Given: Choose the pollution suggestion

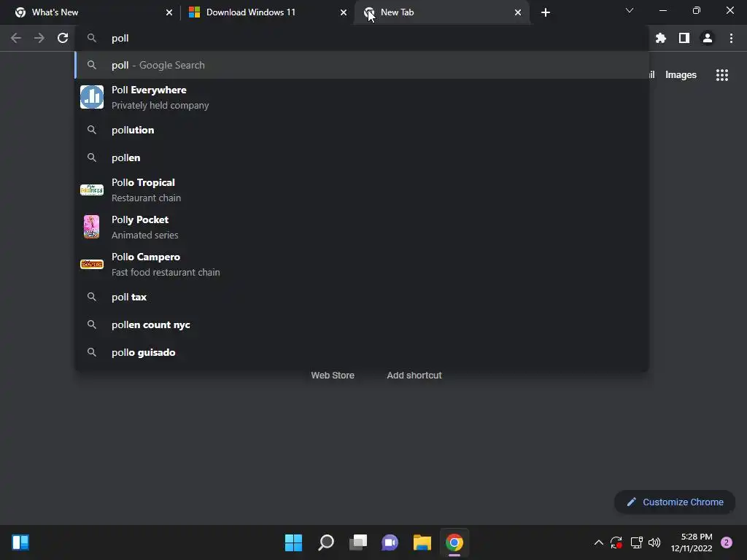Looking at the screenshot, I should [x=362, y=130].
